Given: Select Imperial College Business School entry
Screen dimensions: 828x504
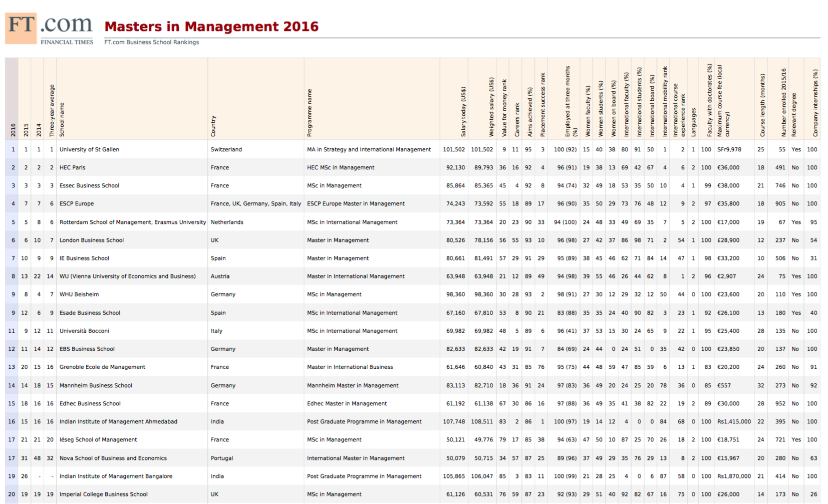Looking at the screenshot, I should [x=103, y=494].
